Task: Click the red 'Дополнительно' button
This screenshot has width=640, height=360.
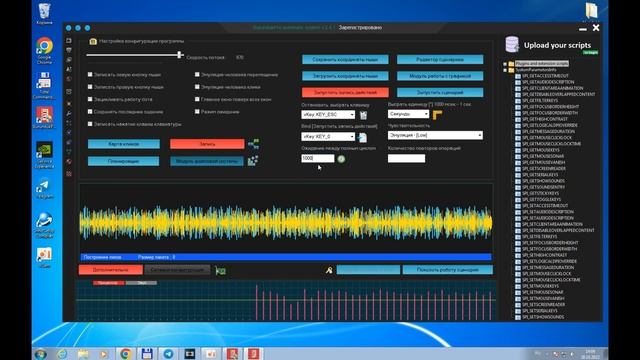Action: point(111,270)
